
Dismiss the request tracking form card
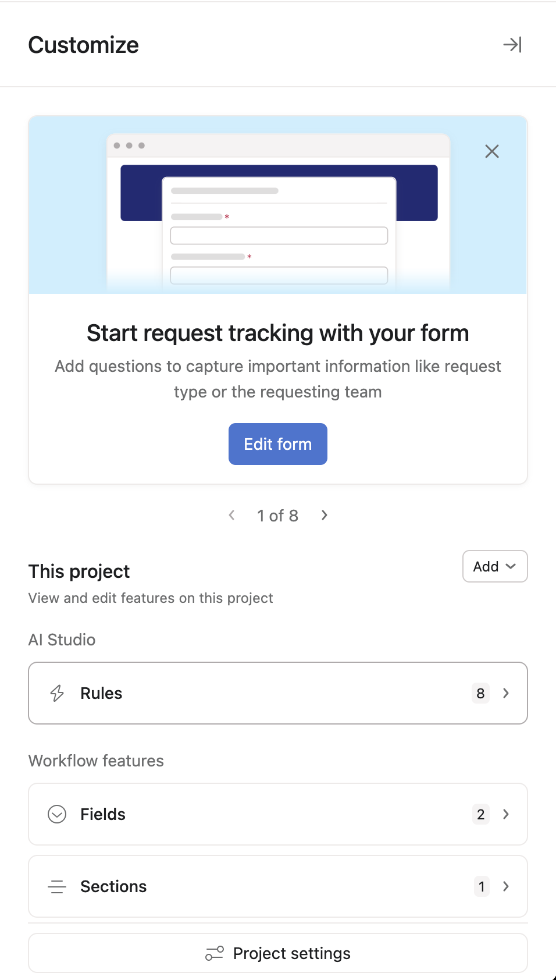(x=492, y=152)
